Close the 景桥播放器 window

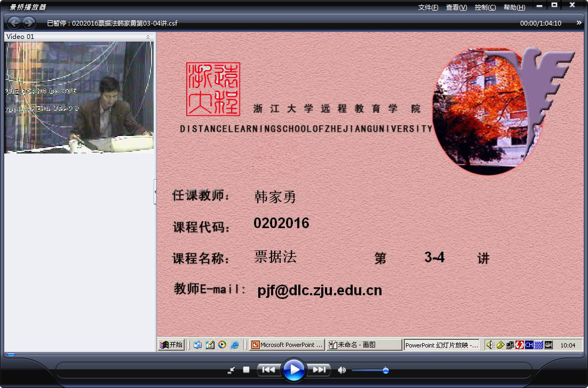pyautogui.click(x=572, y=5)
